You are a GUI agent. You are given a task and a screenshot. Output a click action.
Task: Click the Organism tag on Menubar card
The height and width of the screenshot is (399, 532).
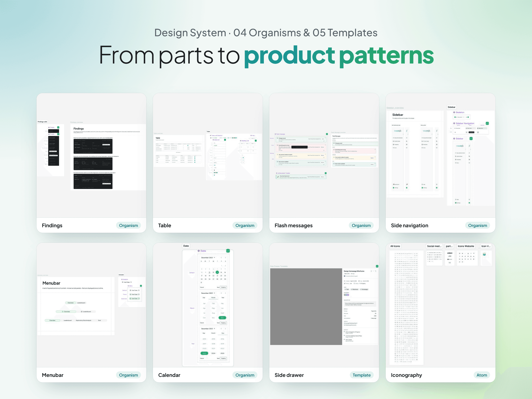coord(129,375)
